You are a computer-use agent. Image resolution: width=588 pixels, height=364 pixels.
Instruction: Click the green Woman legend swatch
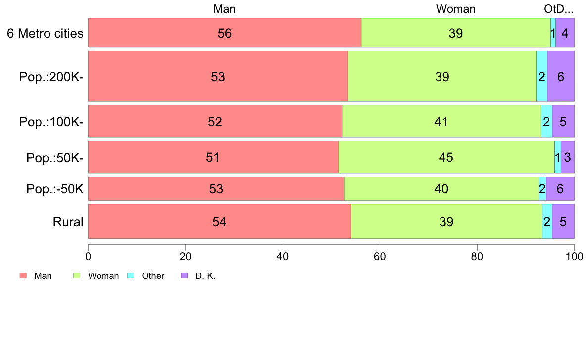(77, 275)
